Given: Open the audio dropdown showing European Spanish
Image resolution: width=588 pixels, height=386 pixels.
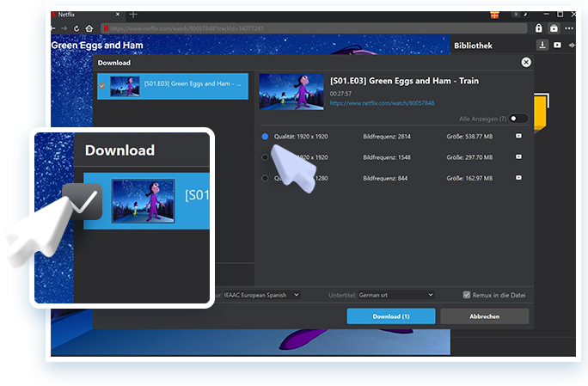Looking at the screenshot, I should [x=260, y=295].
